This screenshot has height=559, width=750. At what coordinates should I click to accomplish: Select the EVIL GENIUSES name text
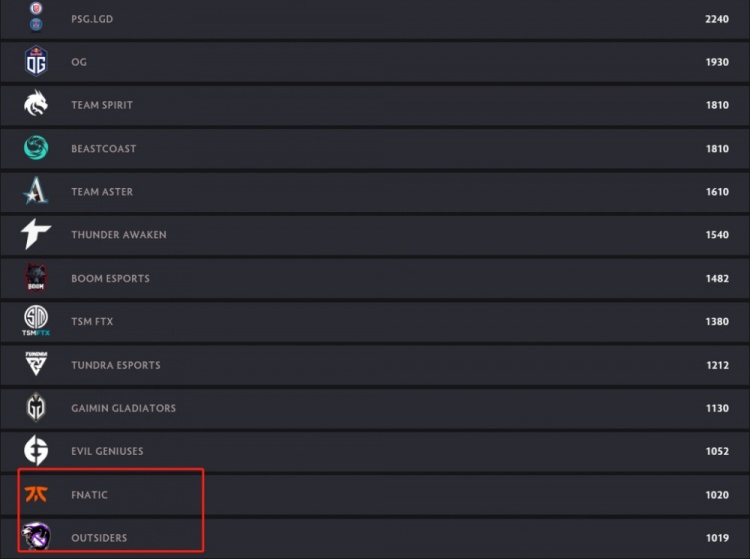tap(107, 451)
